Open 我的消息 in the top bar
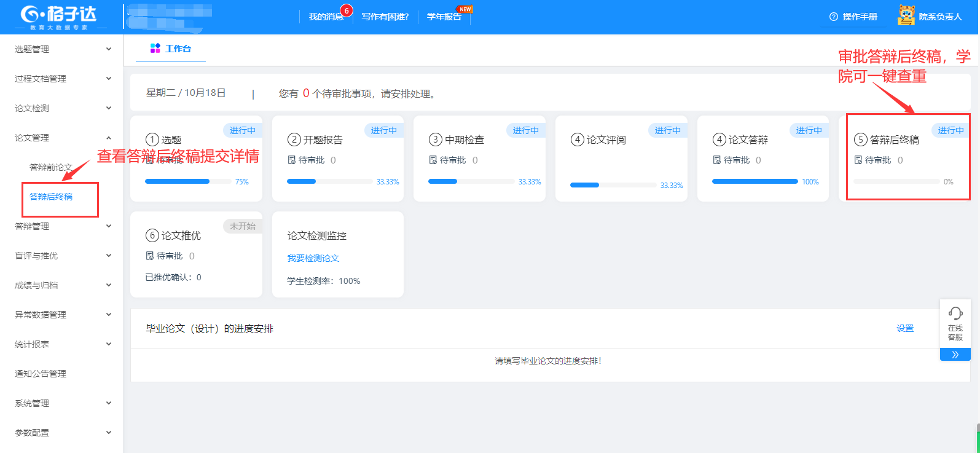 coord(326,17)
